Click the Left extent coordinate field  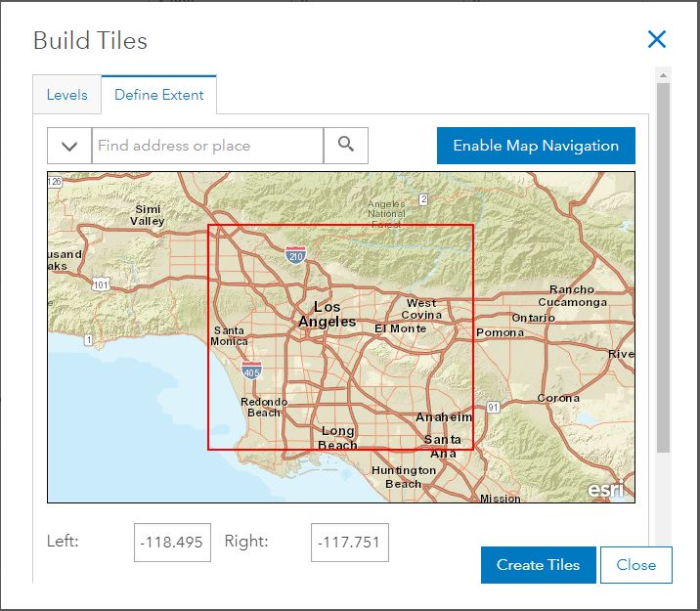coord(173,543)
